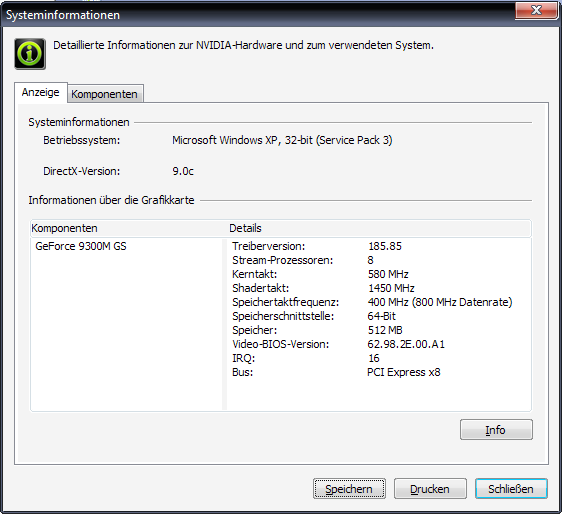Click the IRQ value 16

click(x=374, y=358)
